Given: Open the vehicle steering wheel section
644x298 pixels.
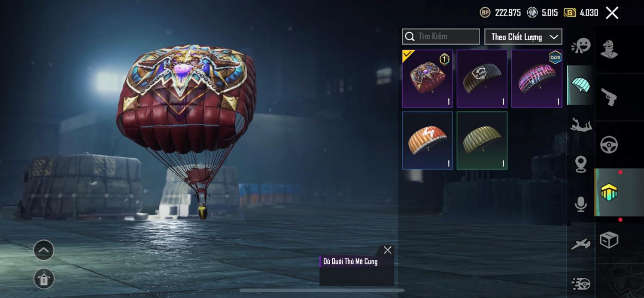Looking at the screenshot, I should (x=609, y=145).
